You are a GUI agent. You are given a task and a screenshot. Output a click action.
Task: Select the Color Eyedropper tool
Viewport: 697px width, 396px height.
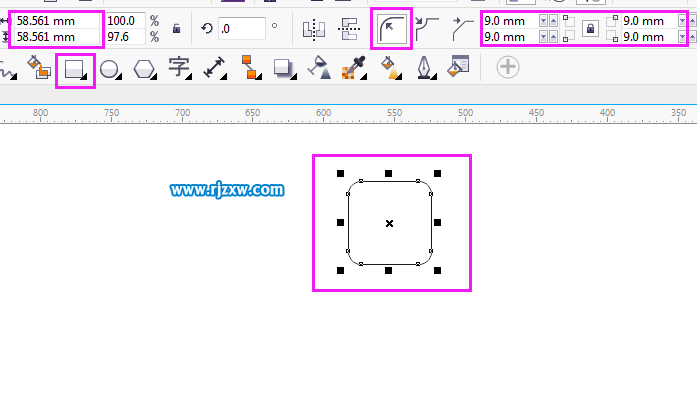tap(354, 68)
